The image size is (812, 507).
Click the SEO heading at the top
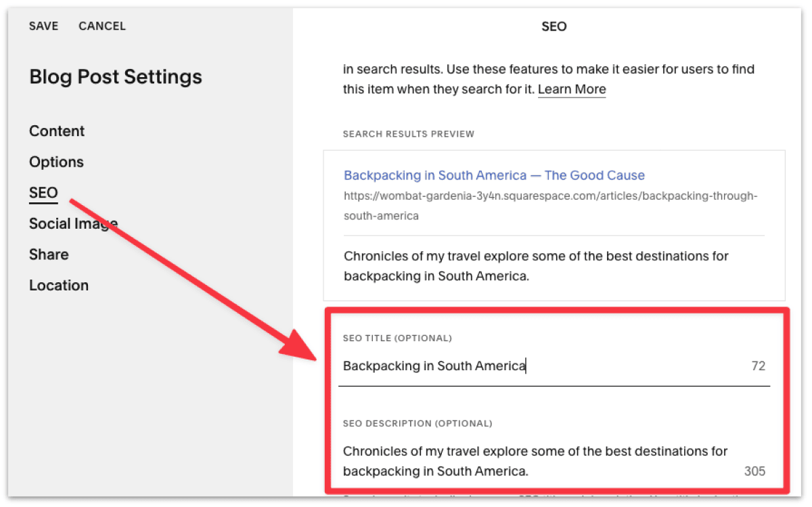[x=554, y=26]
